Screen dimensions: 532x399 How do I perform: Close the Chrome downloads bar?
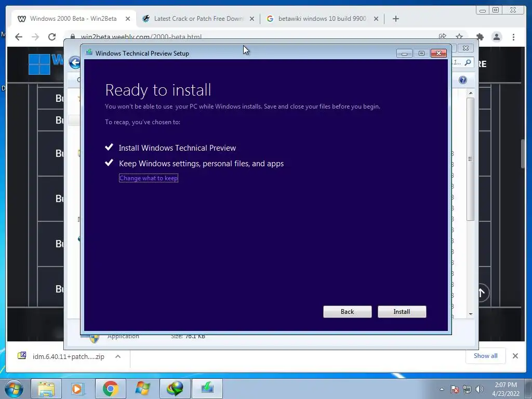tap(515, 356)
